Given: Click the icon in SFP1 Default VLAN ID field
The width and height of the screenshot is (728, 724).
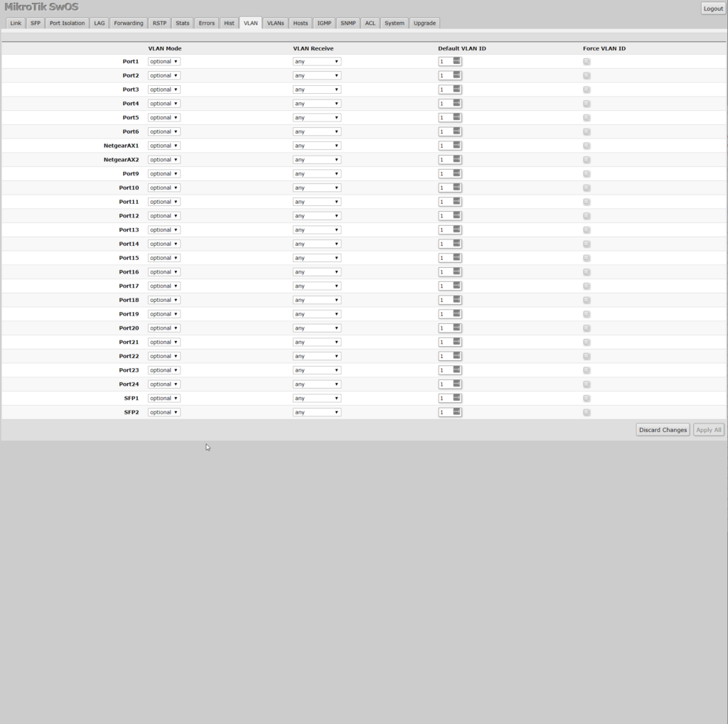Looking at the screenshot, I should pos(456,399).
